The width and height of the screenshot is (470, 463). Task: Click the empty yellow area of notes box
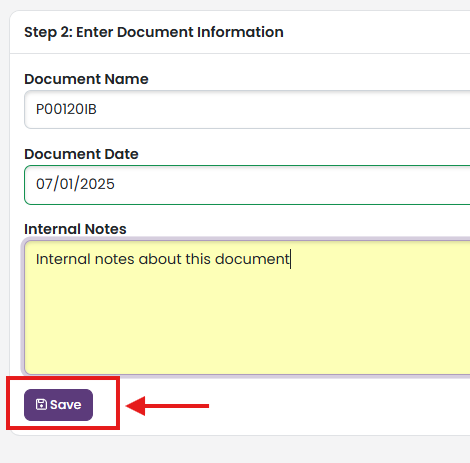[x=247, y=320]
